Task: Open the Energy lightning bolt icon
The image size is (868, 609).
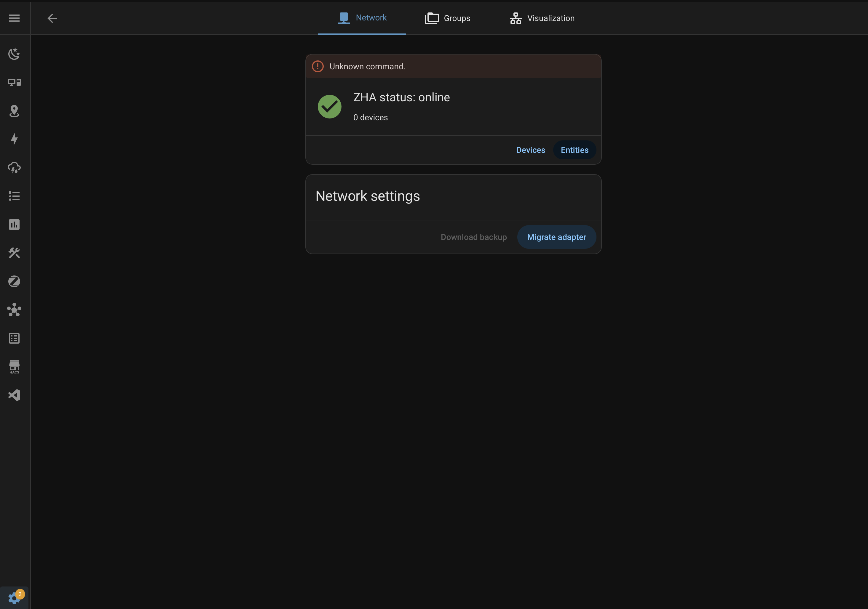Action: (x=14, y=139)
